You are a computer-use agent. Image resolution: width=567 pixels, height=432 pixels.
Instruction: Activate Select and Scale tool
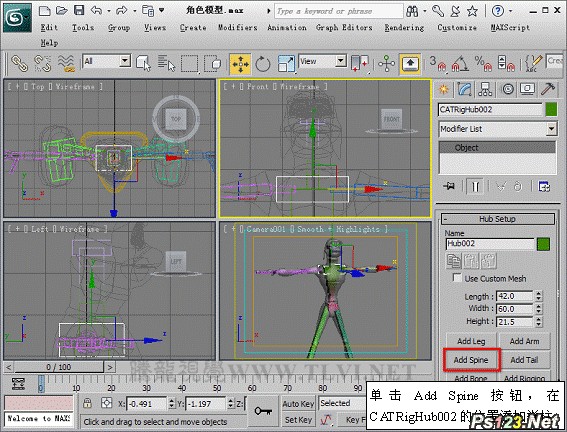coord(286,64)
